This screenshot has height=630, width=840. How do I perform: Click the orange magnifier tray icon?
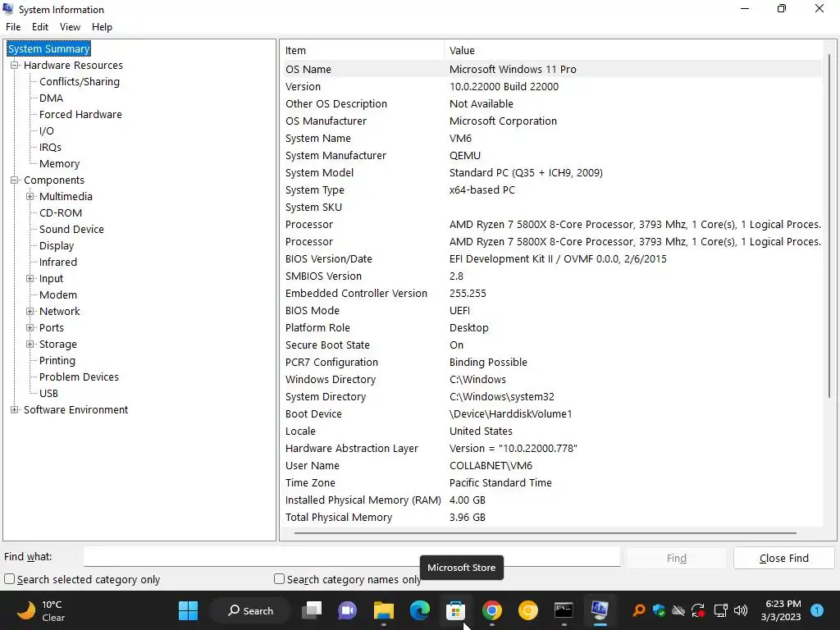[x=638, y=610]
